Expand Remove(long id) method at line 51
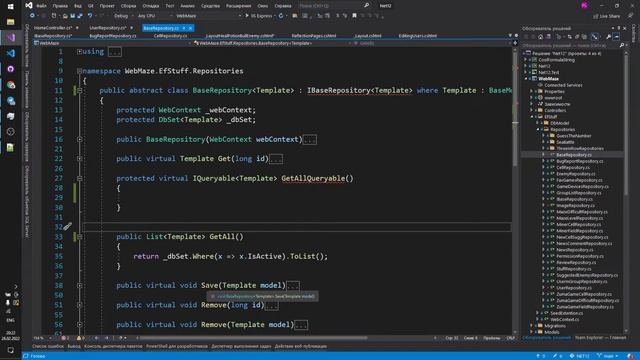 80,305
